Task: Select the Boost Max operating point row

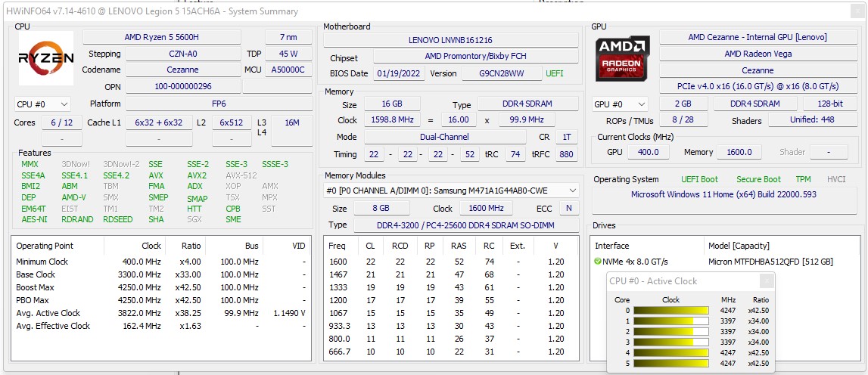Action: coord(160,287)
